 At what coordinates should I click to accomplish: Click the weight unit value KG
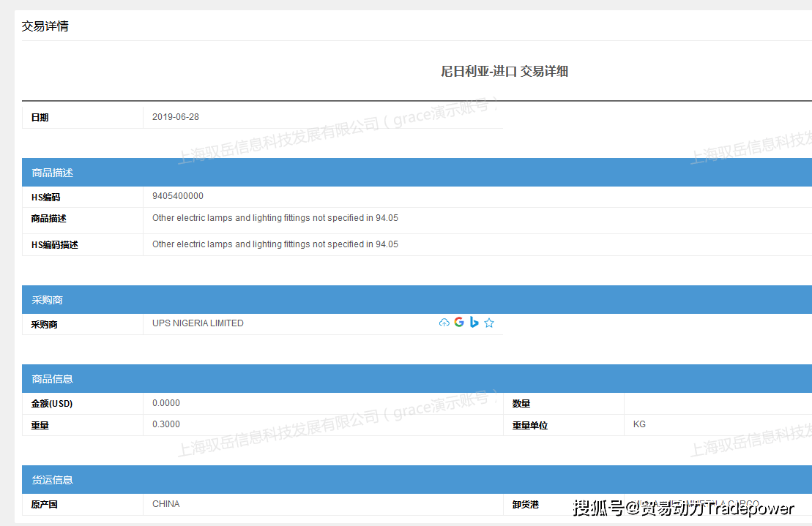(639, 424)
